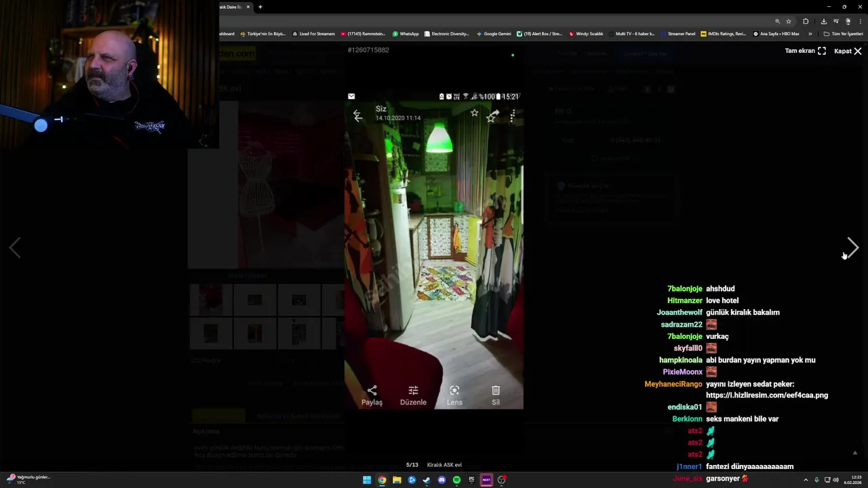The width and height of the screenshot is (868, 488).
Task: Open Chrome from the taskbar
Action: tap(382, 480)
